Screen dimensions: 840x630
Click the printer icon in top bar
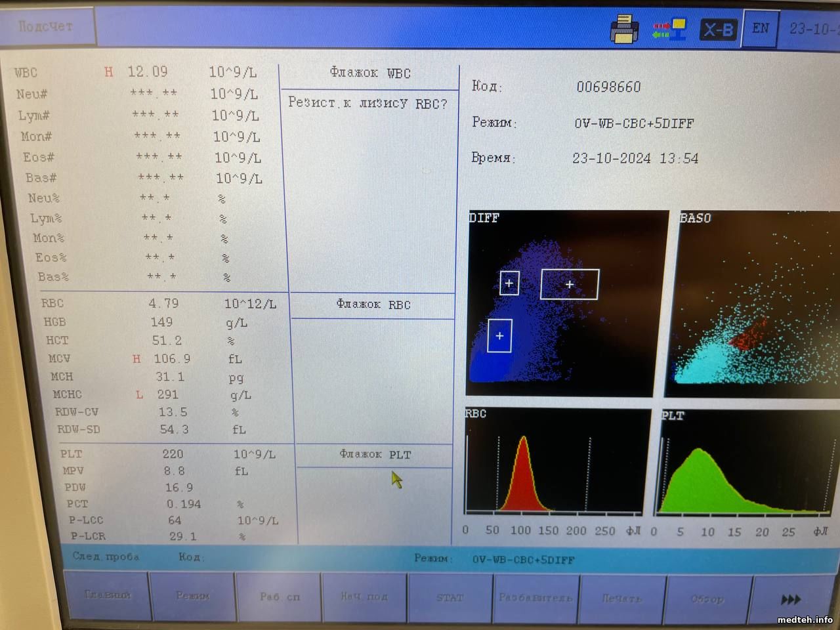624,30
